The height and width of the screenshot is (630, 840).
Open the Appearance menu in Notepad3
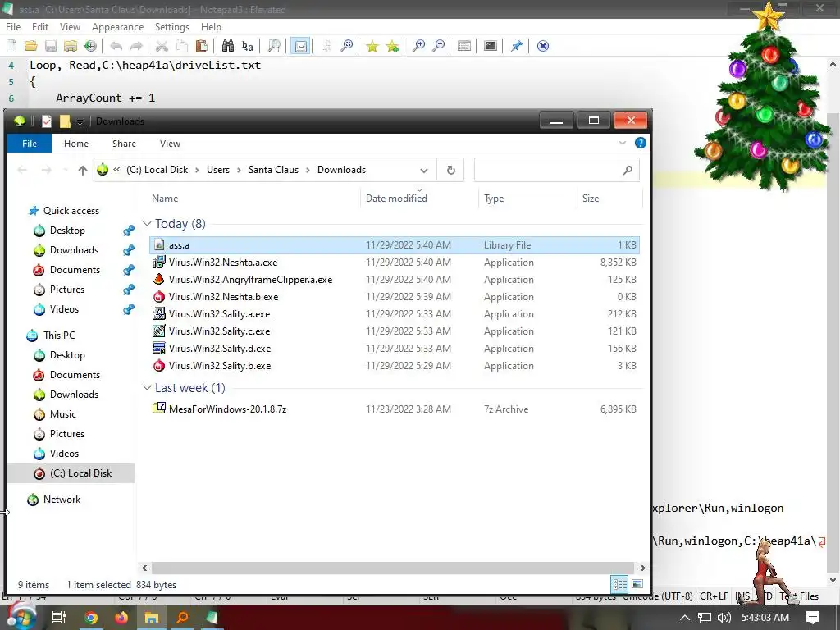117,27
